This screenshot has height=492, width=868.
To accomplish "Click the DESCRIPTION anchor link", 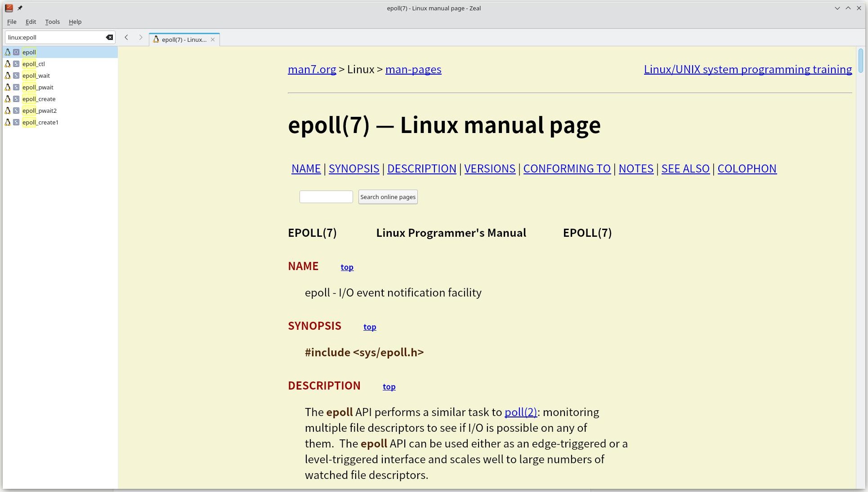I will coord(421,168).
